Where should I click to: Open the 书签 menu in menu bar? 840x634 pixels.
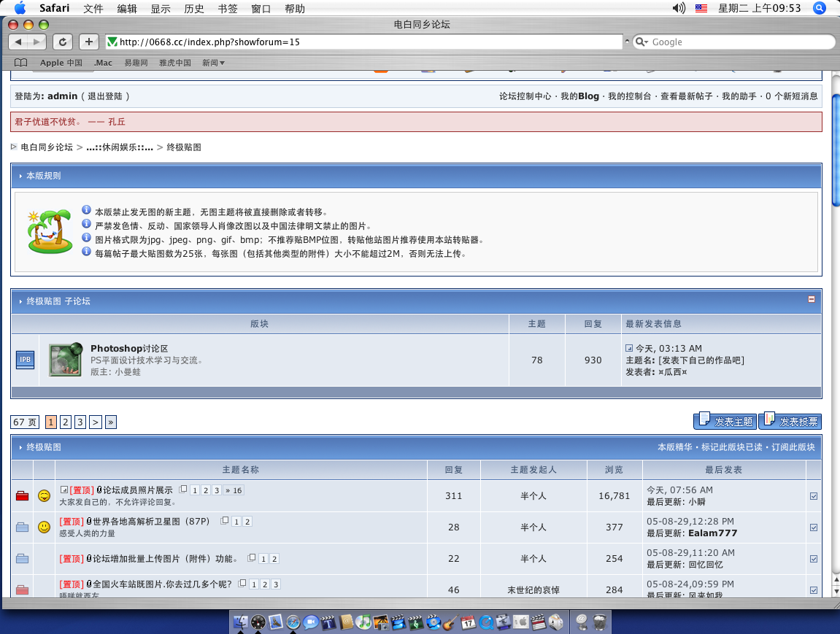point(227,9)
